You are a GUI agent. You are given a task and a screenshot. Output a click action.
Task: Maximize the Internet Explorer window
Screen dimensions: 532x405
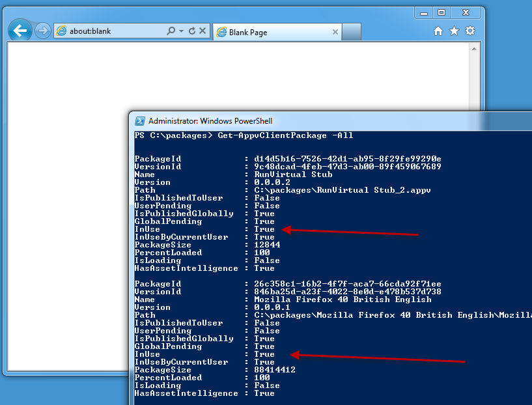pos(441,12)
